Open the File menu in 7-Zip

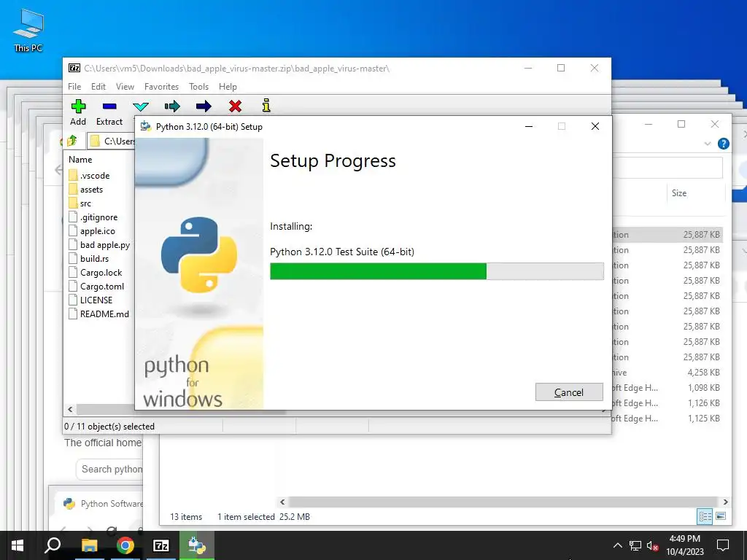[x=74, y=87]
